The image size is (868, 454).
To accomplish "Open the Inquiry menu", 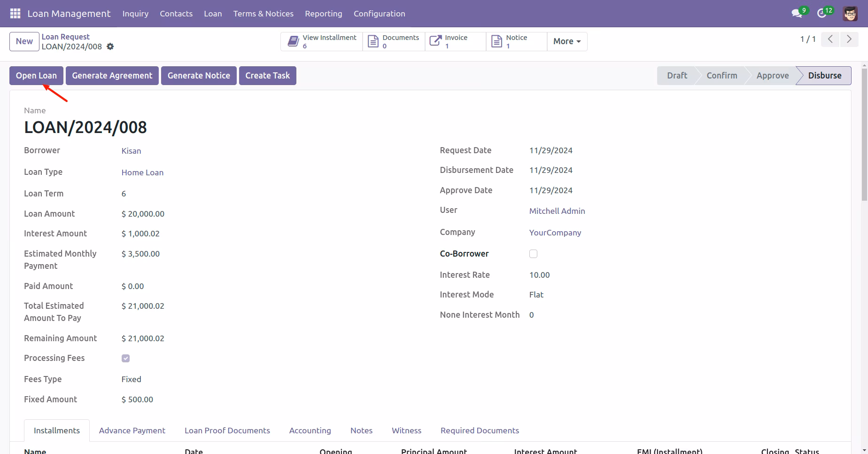I will (x=135, y=14).
